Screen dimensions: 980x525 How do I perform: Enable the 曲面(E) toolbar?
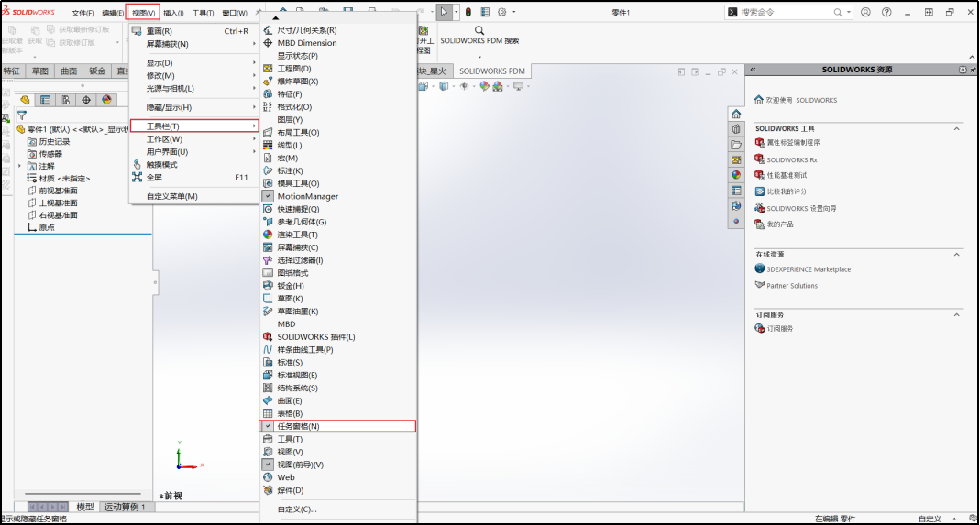pyautogui.click(x=337, y=401)
